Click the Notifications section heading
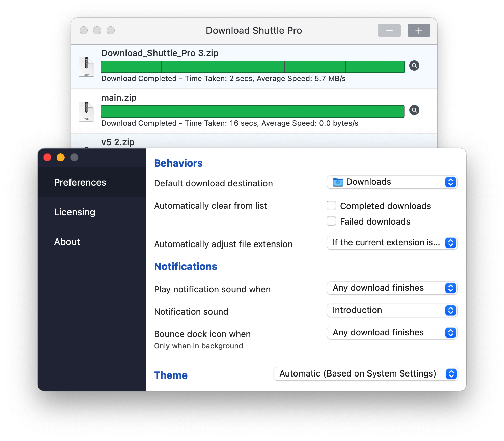 point(186,266)
